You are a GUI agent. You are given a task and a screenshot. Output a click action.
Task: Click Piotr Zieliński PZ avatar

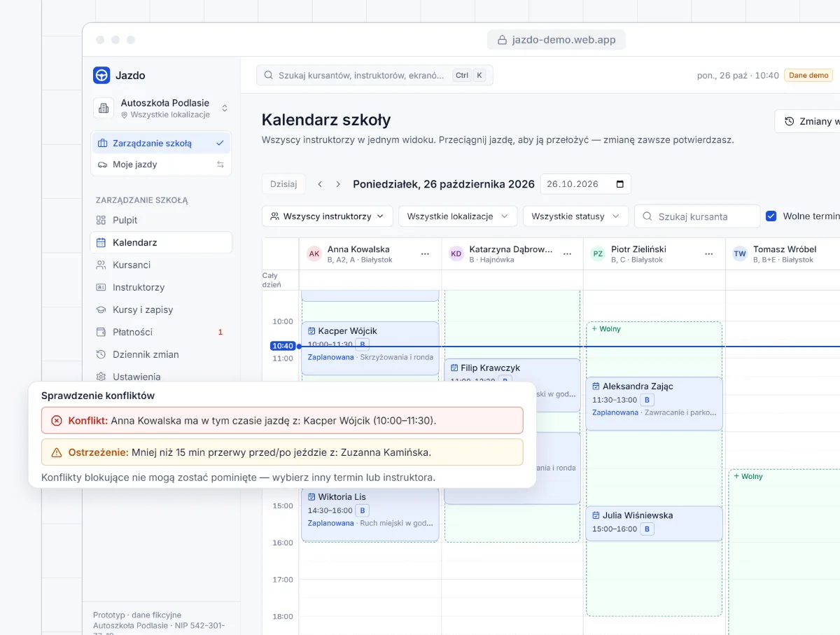coord(598,254)
